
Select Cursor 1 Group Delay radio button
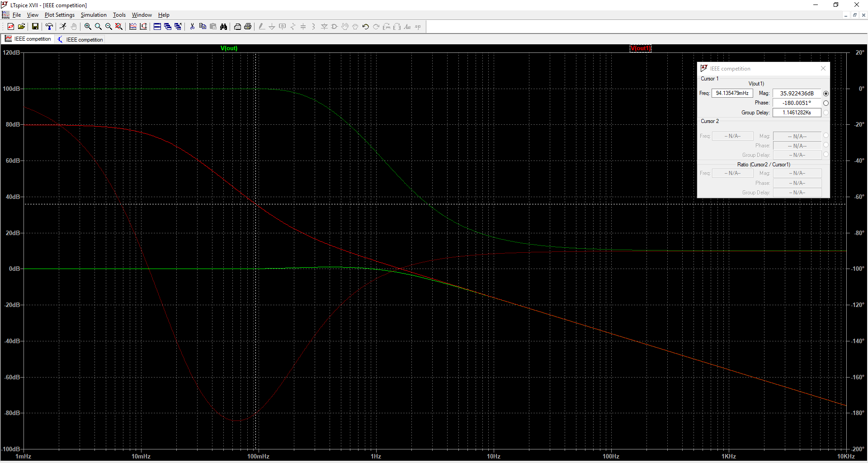coord(826,113)
